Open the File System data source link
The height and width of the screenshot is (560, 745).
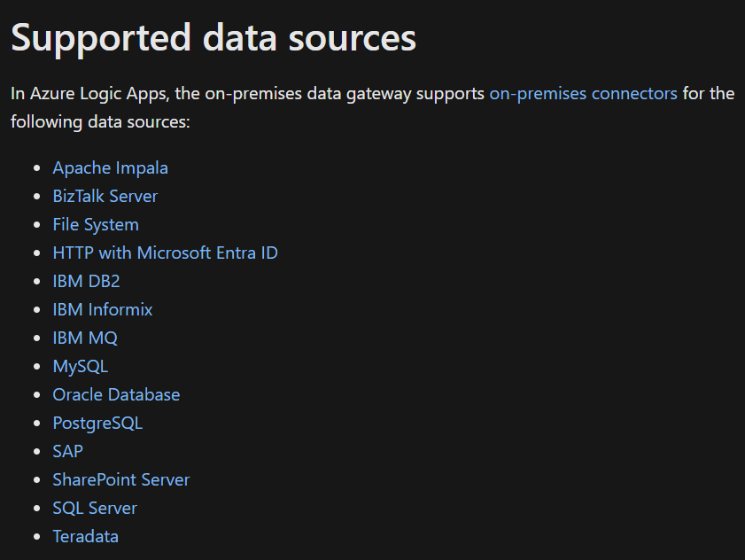[95, 224]
